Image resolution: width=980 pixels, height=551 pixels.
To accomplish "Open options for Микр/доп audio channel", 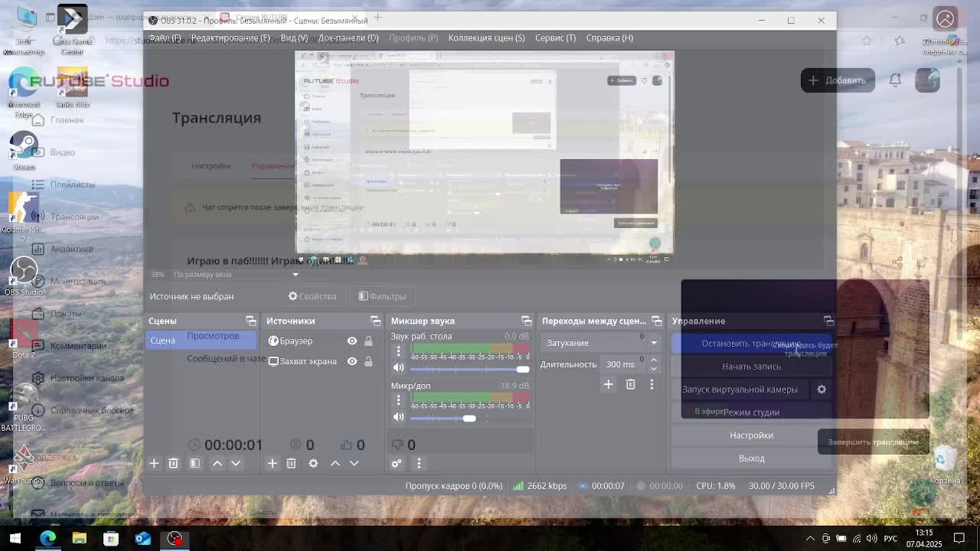I will click(x=398, y=400).
